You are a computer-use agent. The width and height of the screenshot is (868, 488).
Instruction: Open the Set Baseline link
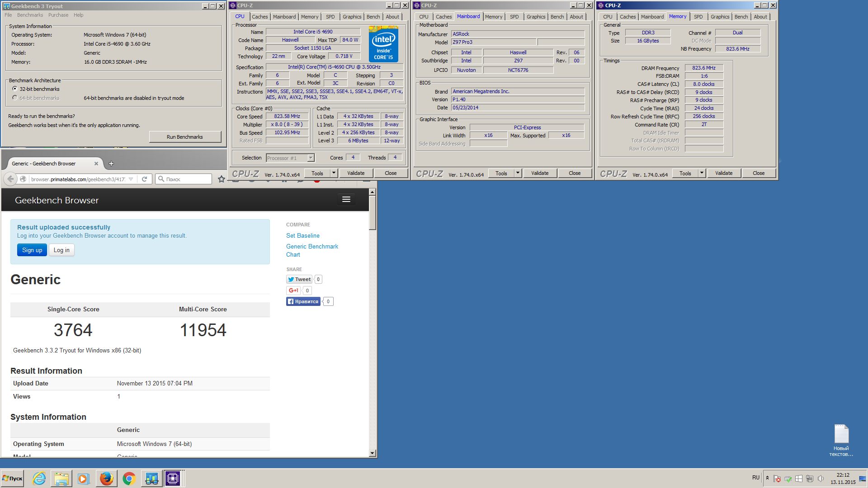[x=303, y=235]
